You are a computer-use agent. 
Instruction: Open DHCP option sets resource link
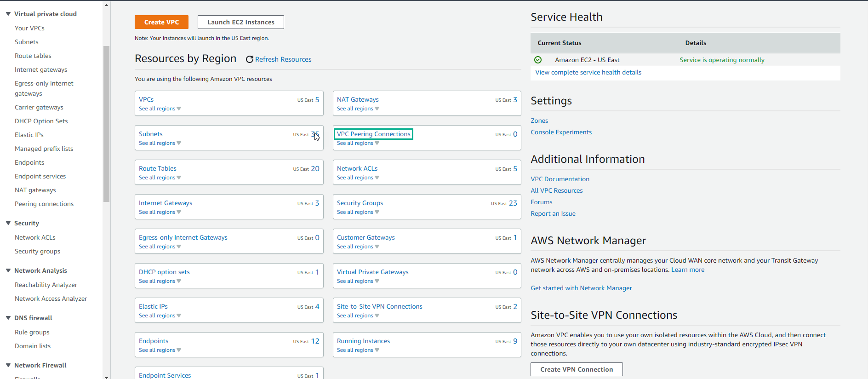164,272
